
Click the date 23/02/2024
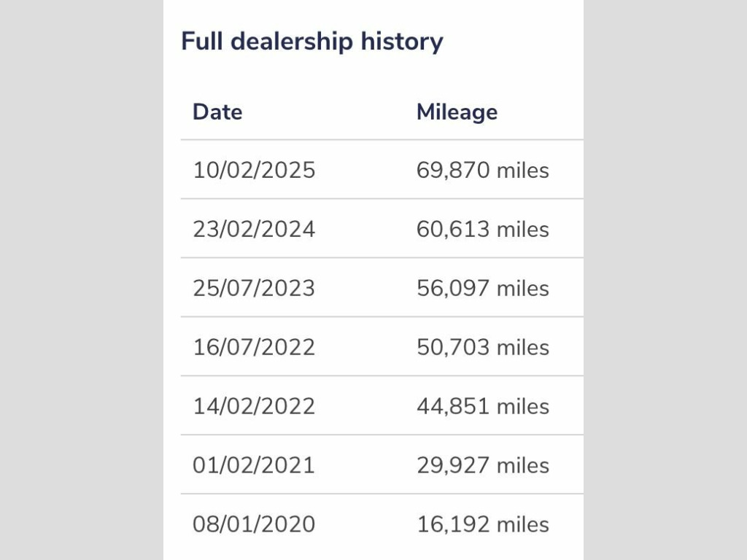point(254,229)
